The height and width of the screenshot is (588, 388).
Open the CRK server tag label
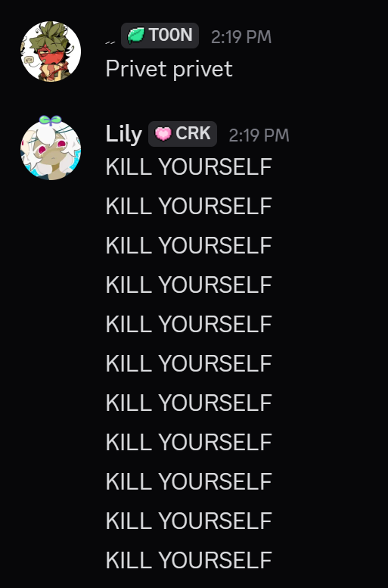pyautogui.click(x=182, y=134)
